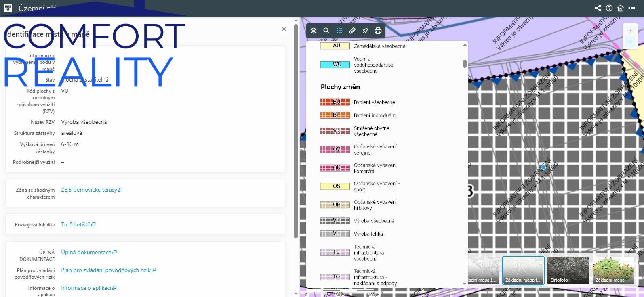
Task: Zoom in the map with plus button
Action: [630, 31]
